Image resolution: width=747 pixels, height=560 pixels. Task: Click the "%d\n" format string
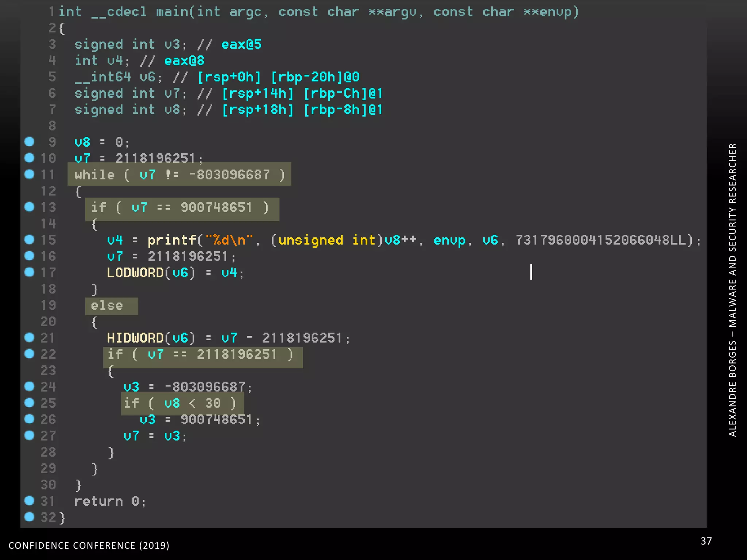click(x=229, y=240)
